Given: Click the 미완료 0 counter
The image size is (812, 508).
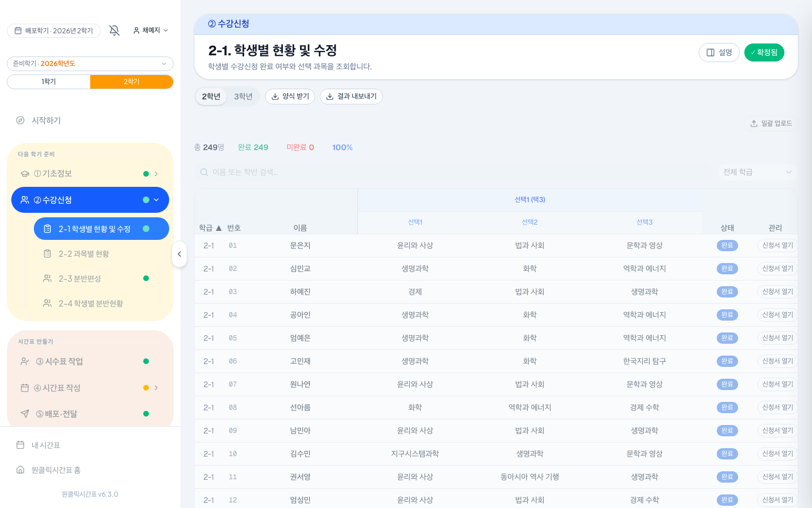Looking at the screenshot, I should [300, 147].
